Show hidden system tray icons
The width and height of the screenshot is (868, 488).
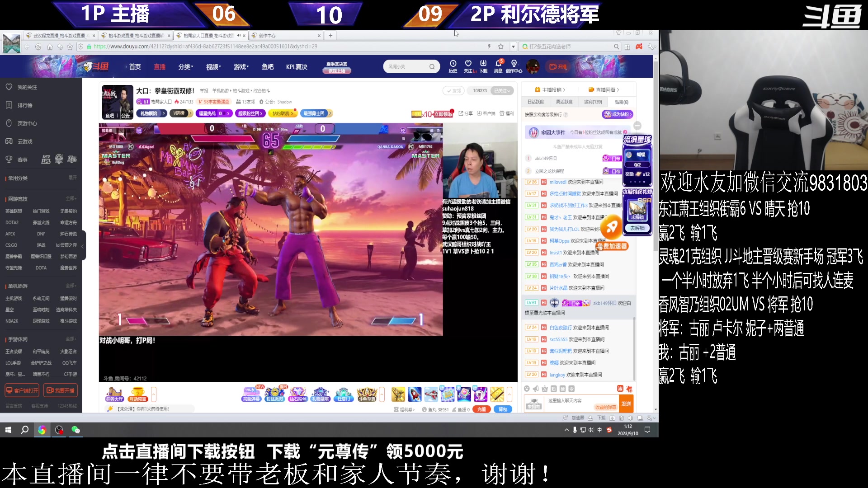point(566,430)
